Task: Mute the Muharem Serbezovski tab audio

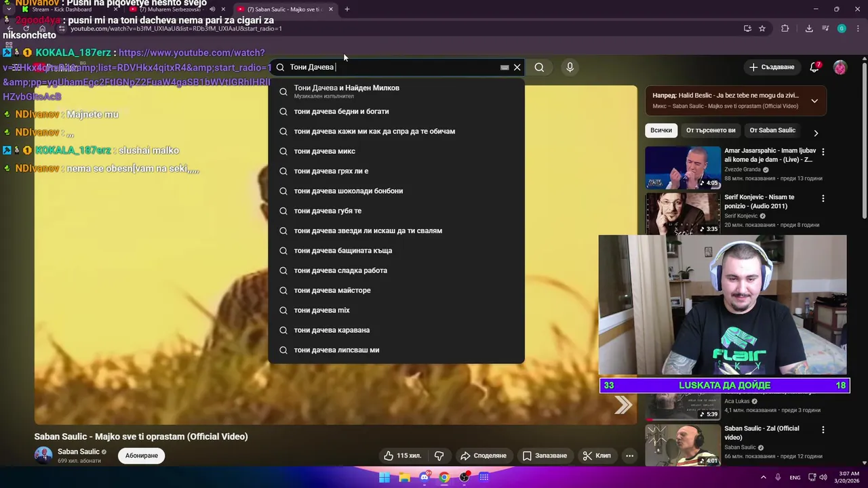Action: coord(212,9)
